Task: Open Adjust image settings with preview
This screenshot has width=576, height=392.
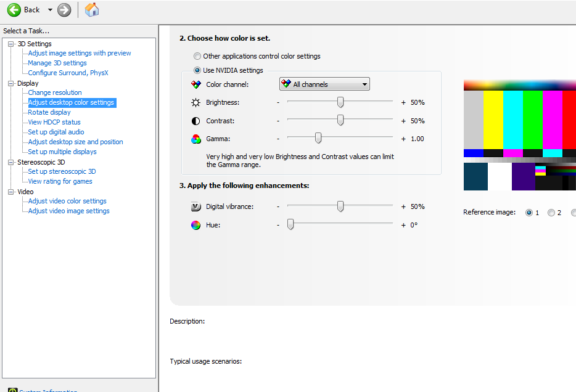Action: pyautogui.click(x=80, y=53)
